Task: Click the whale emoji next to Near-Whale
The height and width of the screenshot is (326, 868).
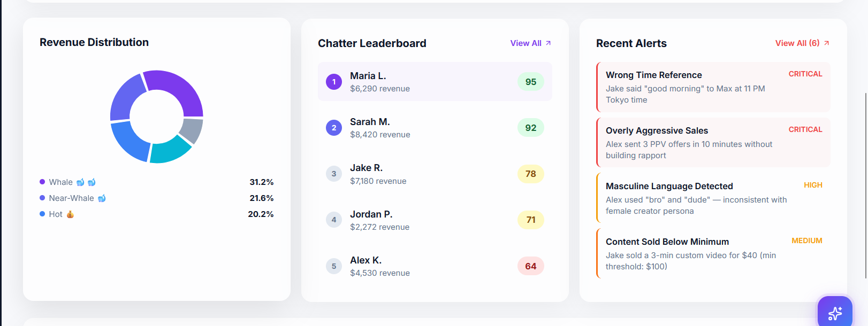Action: 102,198
